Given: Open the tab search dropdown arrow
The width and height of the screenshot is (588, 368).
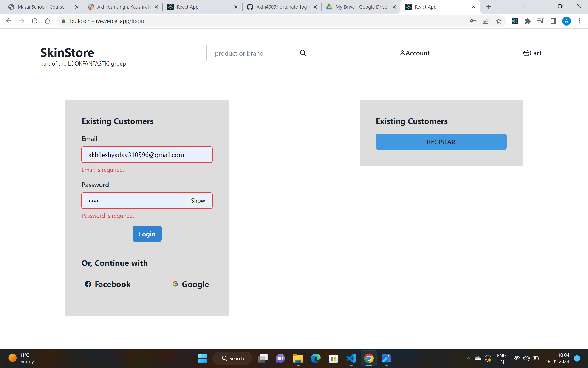Looking at the screenshot, I should pos(523,6).
